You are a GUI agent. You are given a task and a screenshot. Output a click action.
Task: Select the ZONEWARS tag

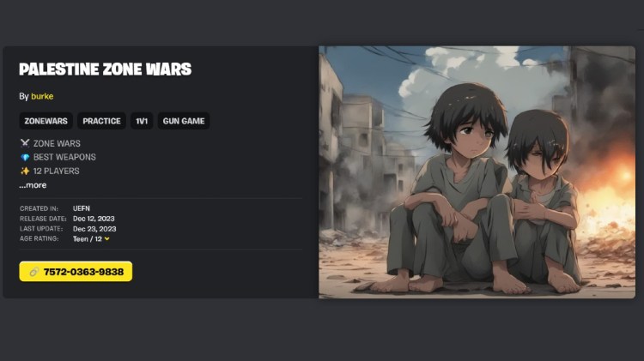[x=46, y=121]
